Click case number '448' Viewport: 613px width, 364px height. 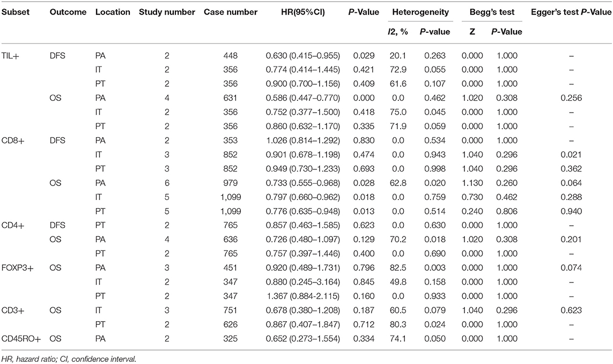point(231,56)
